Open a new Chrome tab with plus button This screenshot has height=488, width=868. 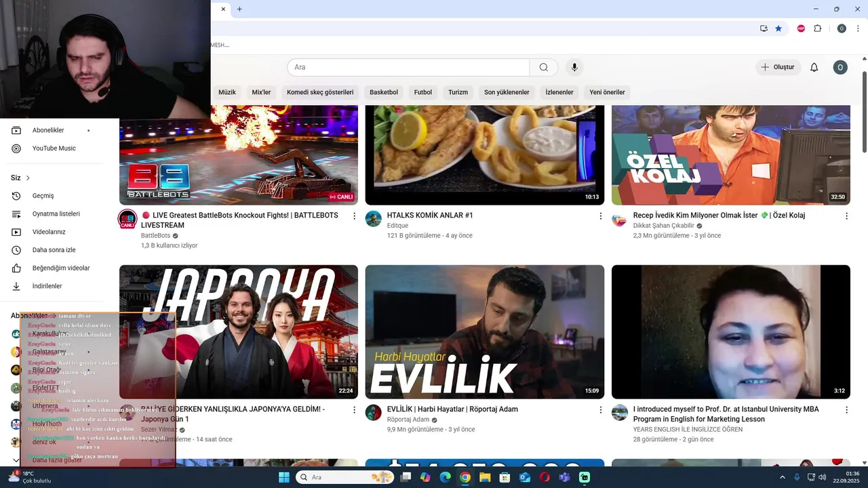239,9
